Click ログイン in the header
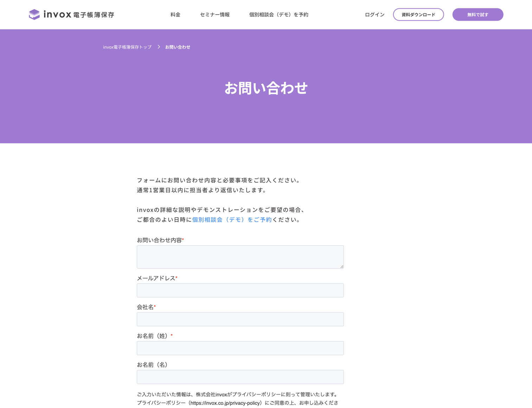Screen dimensions: 532x408 tap(374, 14)
